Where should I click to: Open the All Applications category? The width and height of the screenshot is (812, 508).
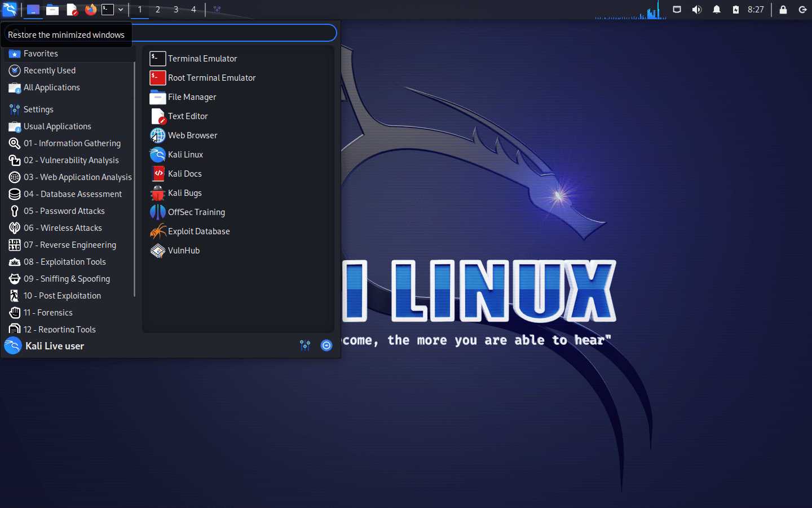(x=69, y=87)
